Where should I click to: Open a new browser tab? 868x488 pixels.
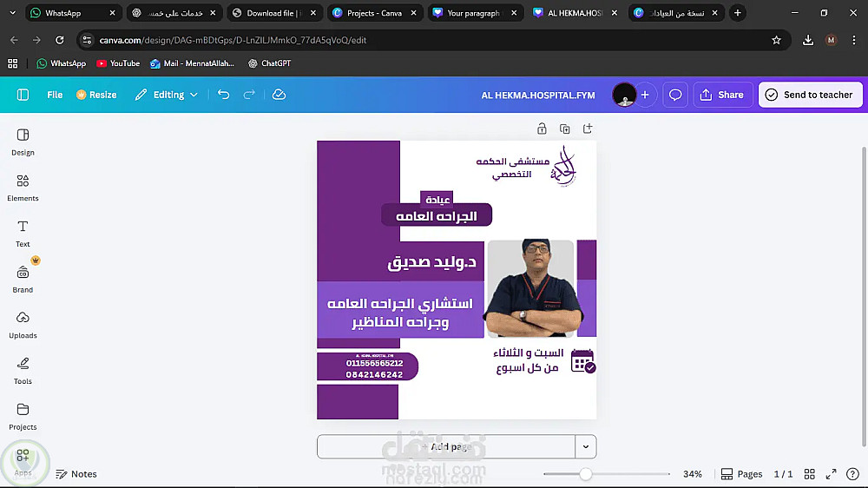(x=737, y=13)
